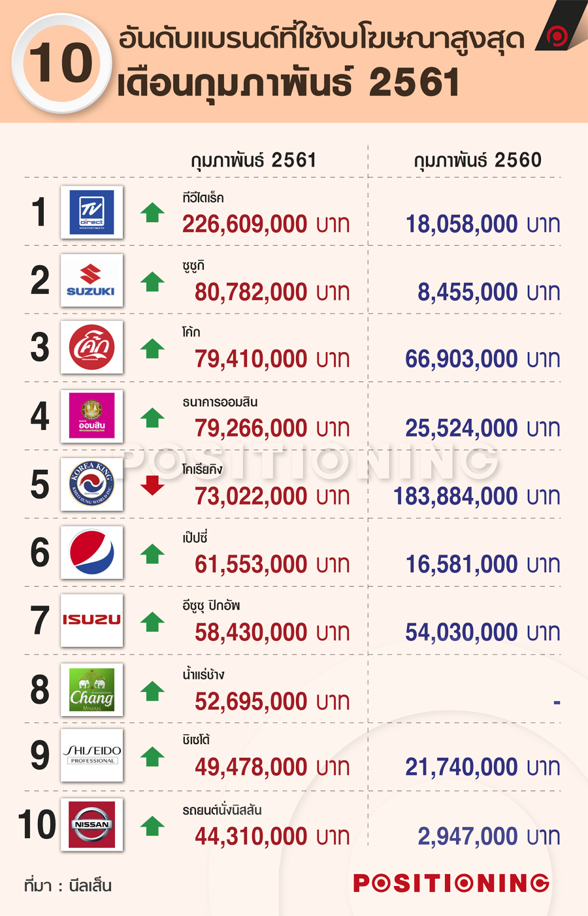Click the Suzuki logo
588x916 pixels.
coord(91,280)
